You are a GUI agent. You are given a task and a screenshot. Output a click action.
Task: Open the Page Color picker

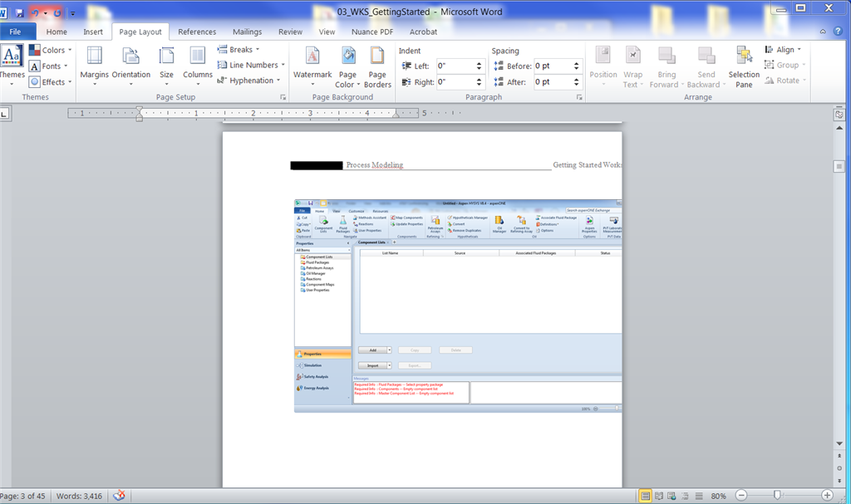pos(347,66)
